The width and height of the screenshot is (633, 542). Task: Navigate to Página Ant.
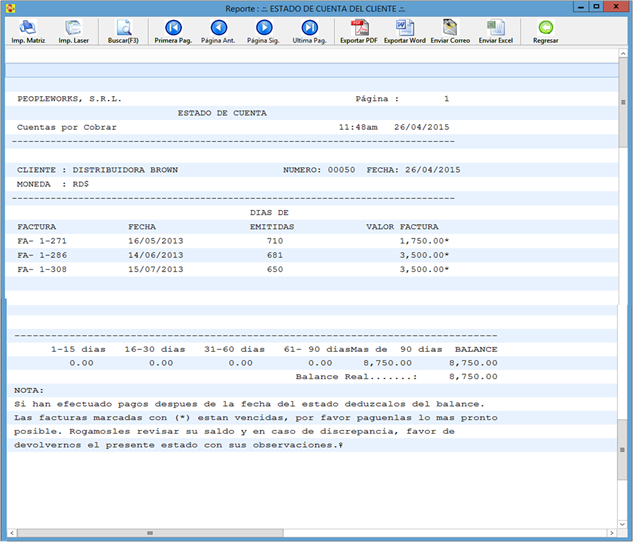click(x=218, y=31)
